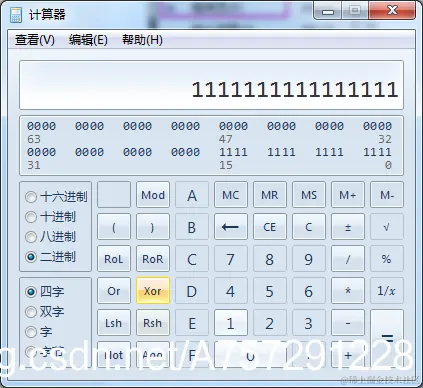The width and height of the screenshot is (423, 388).
Task: Click the multiply * button
Action: 348,291
